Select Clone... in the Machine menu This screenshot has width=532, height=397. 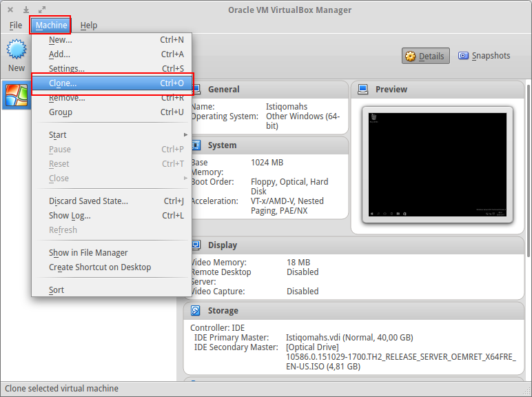pos(112,83)
